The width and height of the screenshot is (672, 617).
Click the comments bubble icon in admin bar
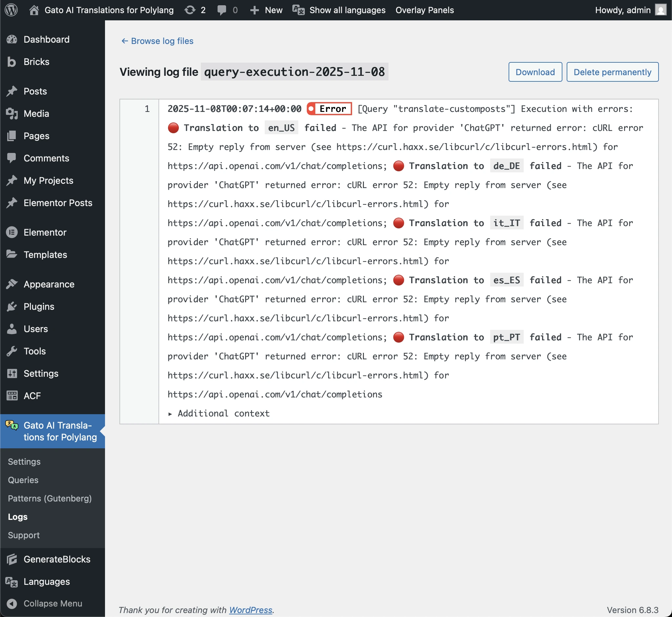click(x=221, y=10)
